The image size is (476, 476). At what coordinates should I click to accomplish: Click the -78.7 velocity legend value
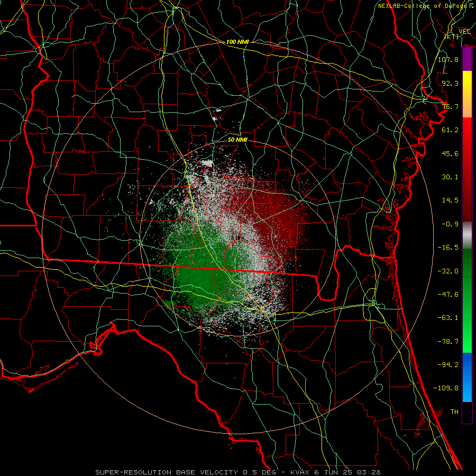[448, 342]
